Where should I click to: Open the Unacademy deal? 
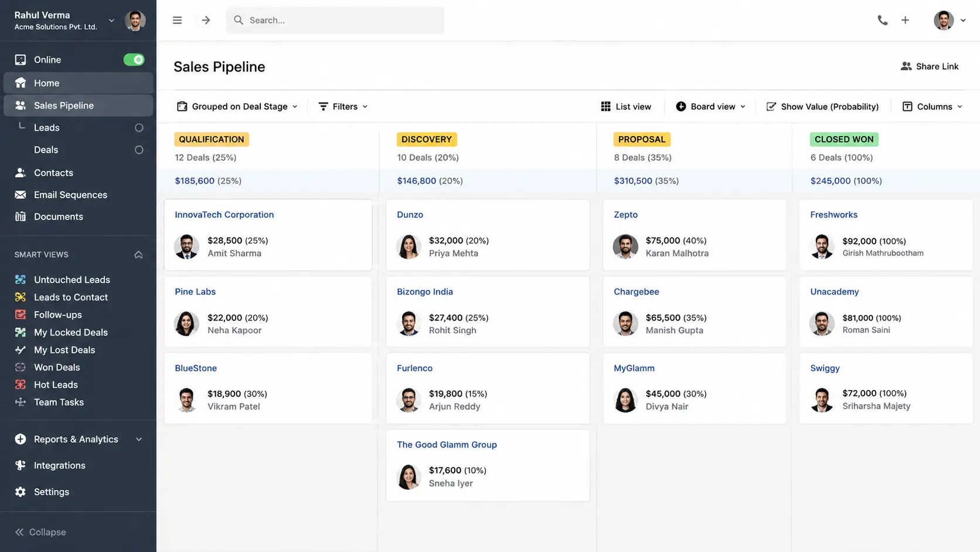pyautogui.click(x=834, y=292)
